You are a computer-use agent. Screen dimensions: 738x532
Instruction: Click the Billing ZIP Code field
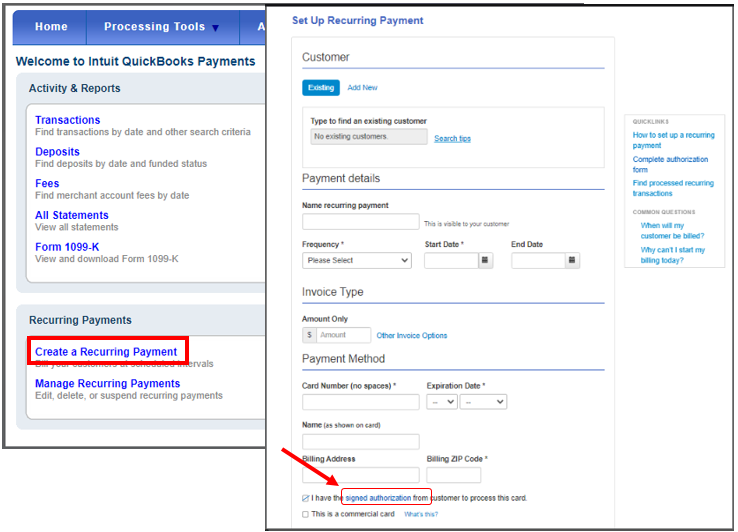tap(454, 475)
